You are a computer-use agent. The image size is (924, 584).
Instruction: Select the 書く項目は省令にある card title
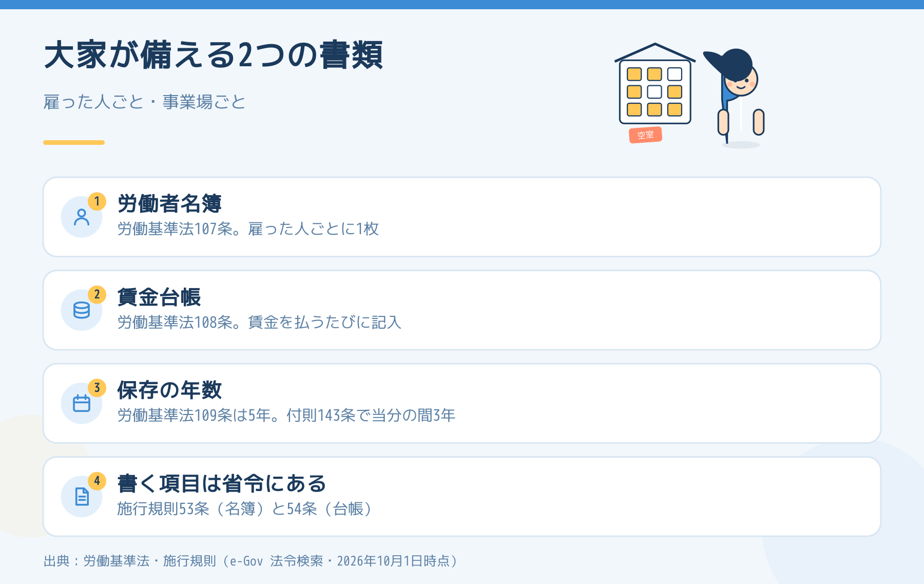click(x=222, y=484)
